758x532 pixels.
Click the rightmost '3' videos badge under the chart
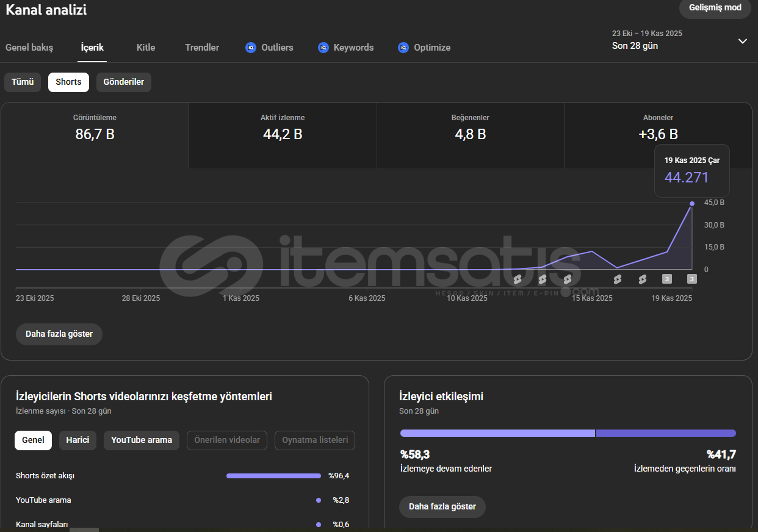(691, 279)
